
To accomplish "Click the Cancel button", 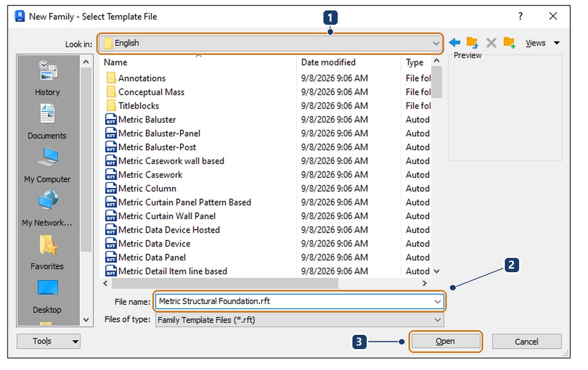I will pyautogui.click(x=526, y=342).
